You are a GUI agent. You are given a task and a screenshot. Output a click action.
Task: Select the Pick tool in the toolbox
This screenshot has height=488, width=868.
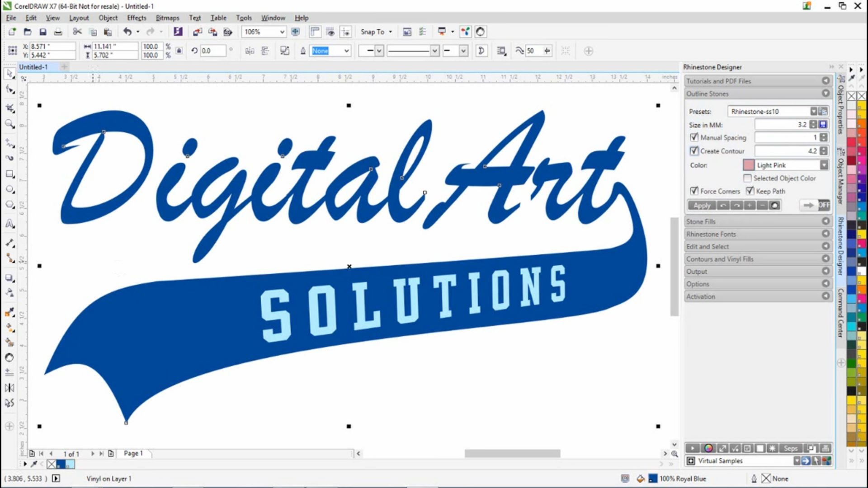[9, 74]
